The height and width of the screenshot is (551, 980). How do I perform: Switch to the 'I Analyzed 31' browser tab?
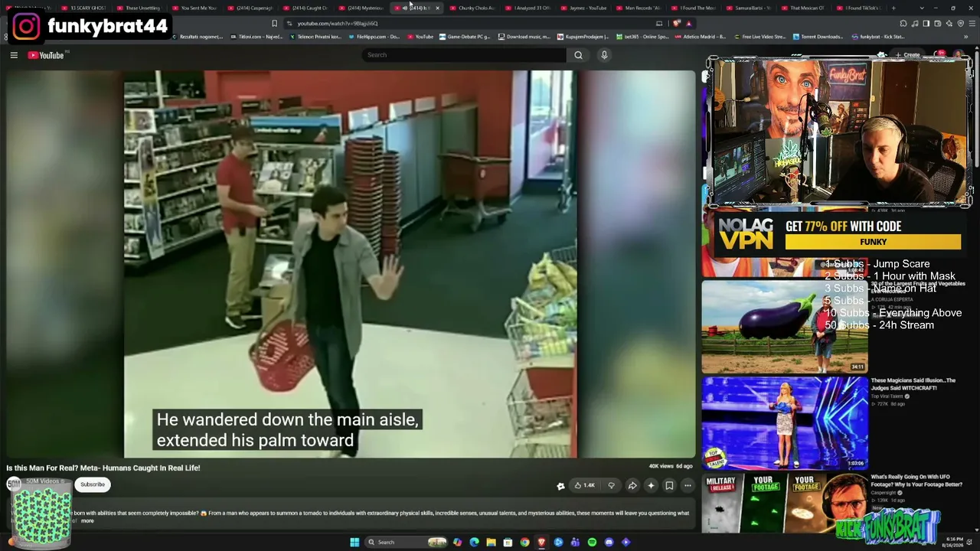click(528, 8)
